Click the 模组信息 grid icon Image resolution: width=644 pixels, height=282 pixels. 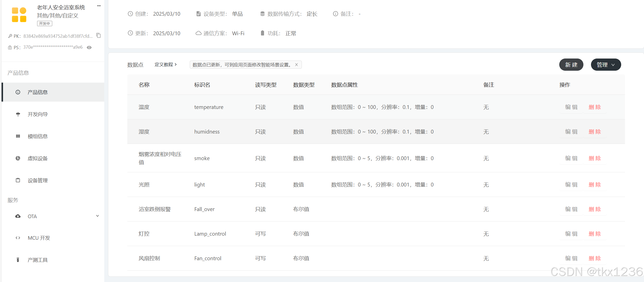tap(18, 136)
